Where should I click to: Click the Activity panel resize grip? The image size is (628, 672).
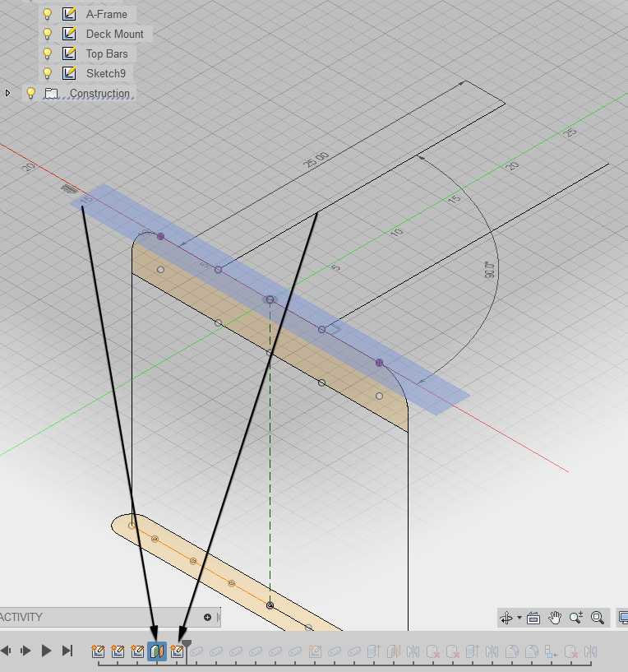coord(218,617)
